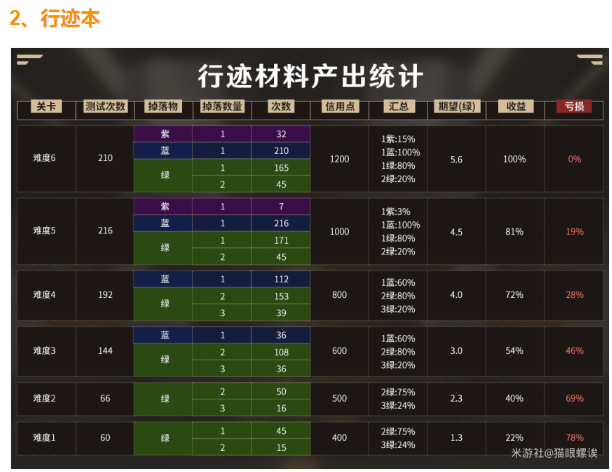The image size is (612, 472).
Task: Select the 汇总 column header
Action: tap(397, 106)
